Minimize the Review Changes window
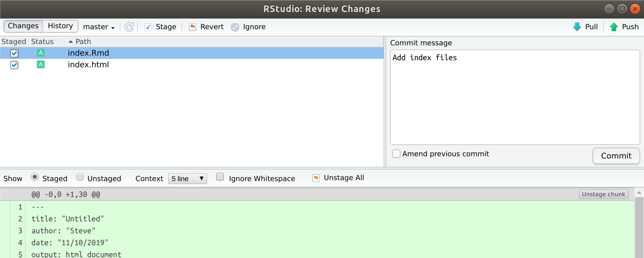 [x=609, y=9]
